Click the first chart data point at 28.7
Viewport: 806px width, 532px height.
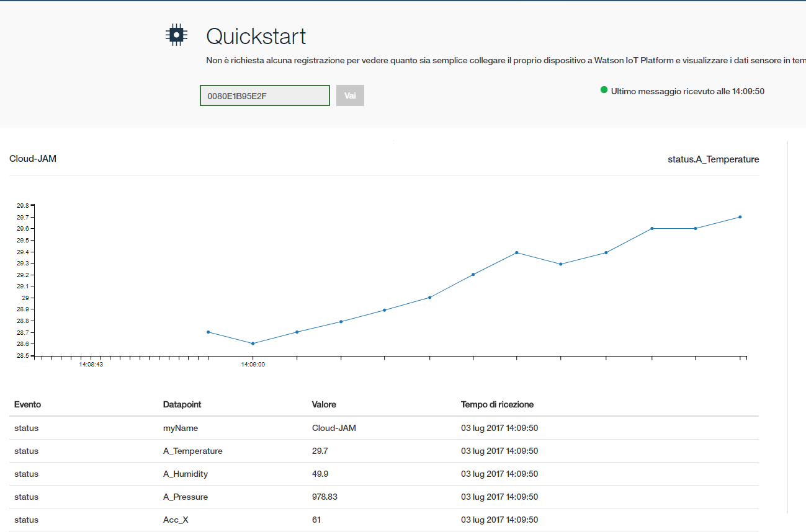pyautogui.click(x=208, y=332)
